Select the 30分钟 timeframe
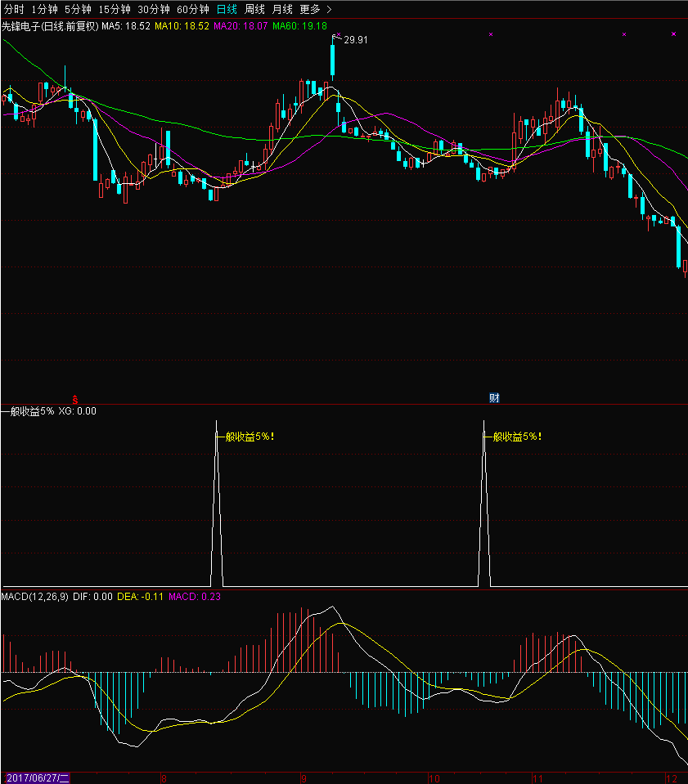This screenshot has width=688, height=784. tap(154, 9)
